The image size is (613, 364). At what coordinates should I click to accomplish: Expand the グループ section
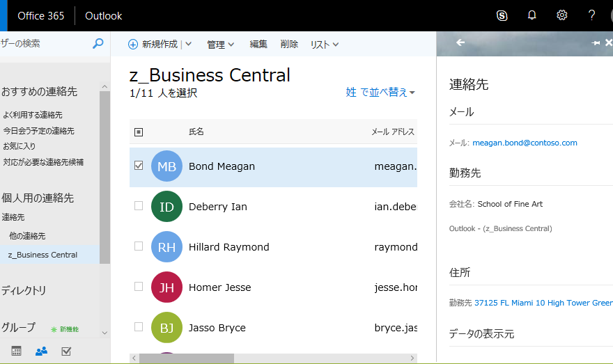point(18,327)
